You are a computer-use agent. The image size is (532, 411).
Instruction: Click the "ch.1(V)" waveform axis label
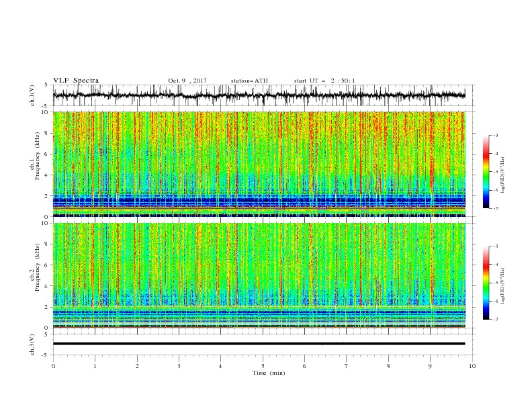click(32, 95)
